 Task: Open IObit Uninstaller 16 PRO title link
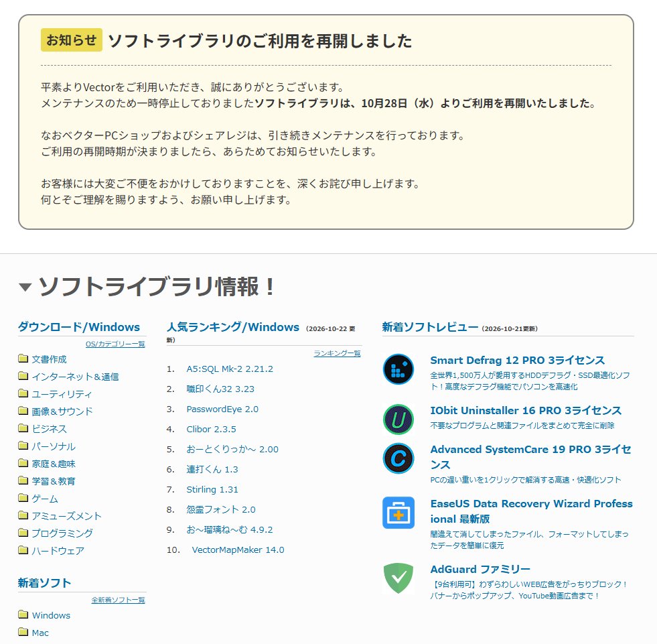coord(526,411)
